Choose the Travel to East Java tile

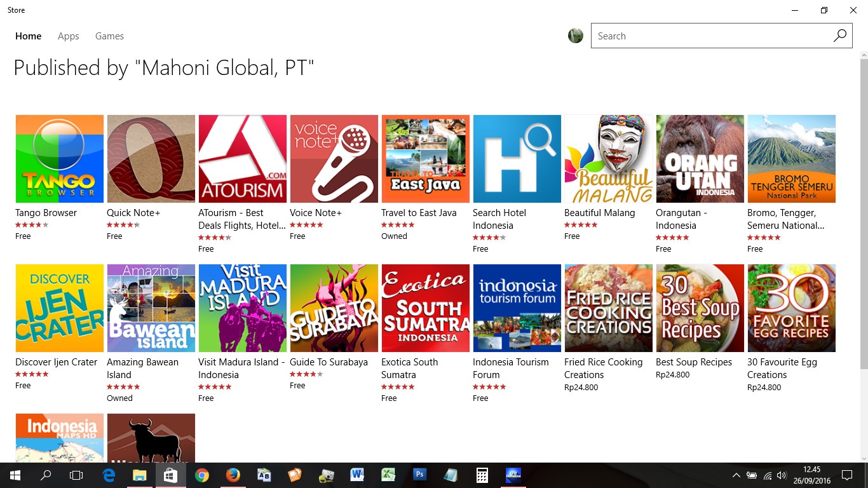pos(426,159)
